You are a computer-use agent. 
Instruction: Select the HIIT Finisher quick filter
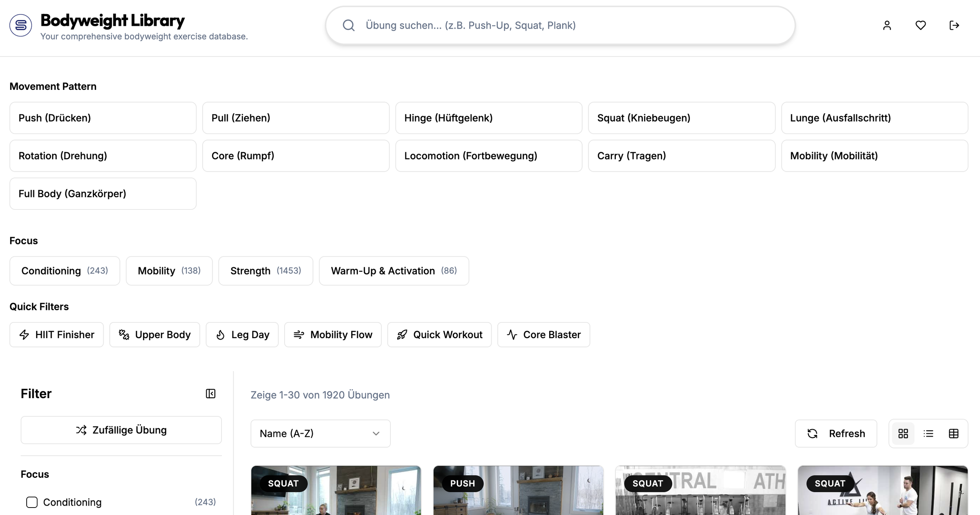tap(56, 335)
